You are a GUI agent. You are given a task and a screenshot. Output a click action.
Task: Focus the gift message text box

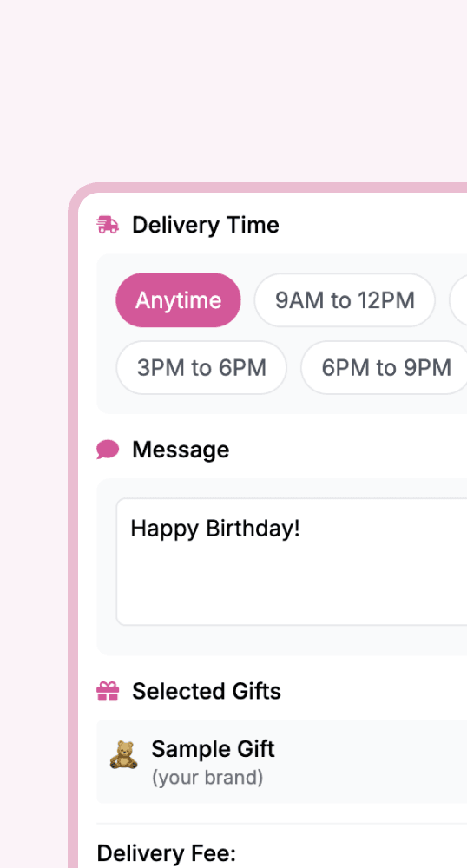[x=292, y=562]
